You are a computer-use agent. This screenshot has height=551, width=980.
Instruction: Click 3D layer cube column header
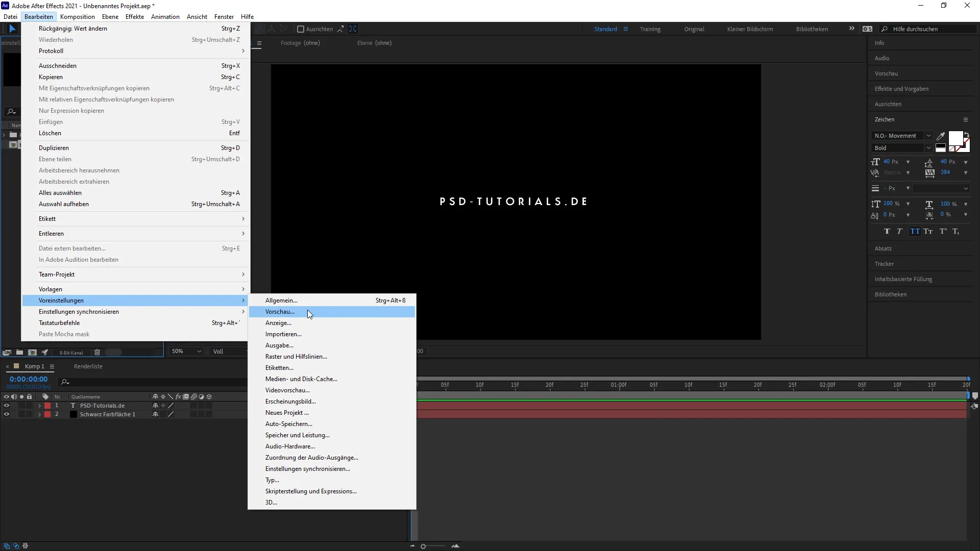point(209,396)
